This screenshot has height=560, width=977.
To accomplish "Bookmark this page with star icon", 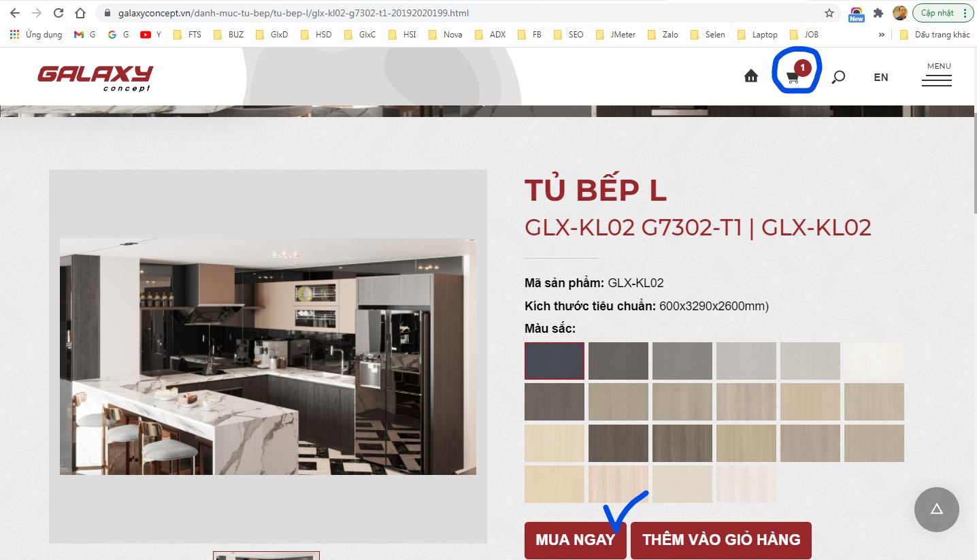I will pos(829,13).
